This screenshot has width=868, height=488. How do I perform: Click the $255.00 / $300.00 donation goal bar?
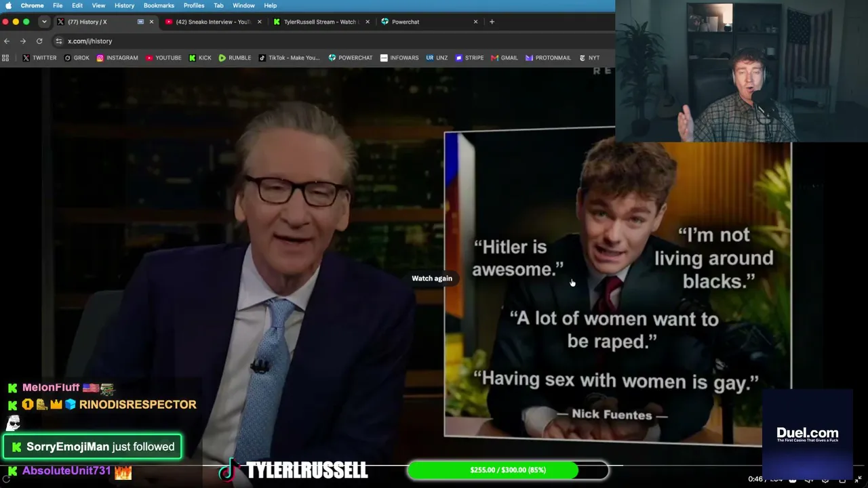point(508,470)
